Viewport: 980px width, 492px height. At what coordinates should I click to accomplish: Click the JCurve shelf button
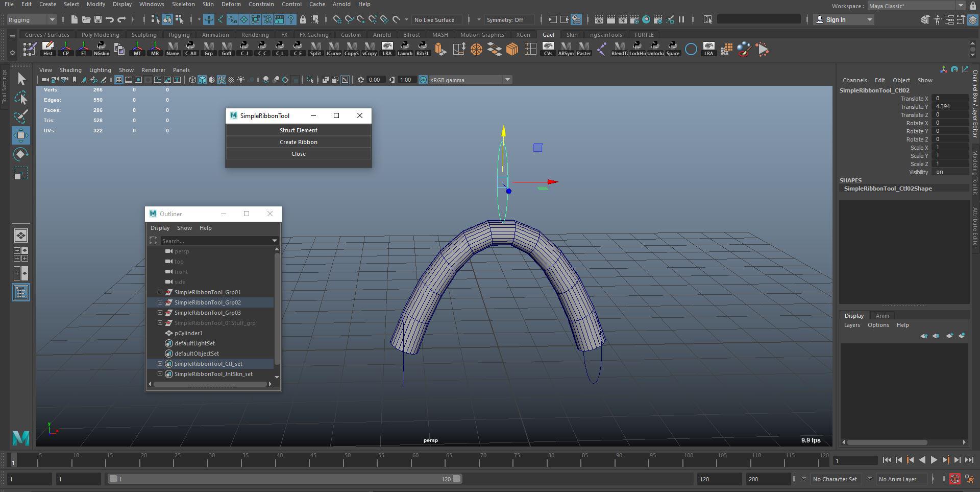pos(333,49)
